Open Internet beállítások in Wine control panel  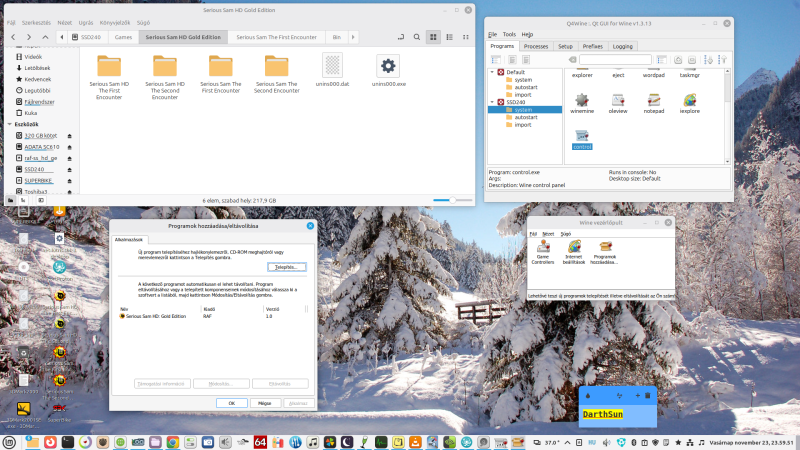[x=574, y=252]
